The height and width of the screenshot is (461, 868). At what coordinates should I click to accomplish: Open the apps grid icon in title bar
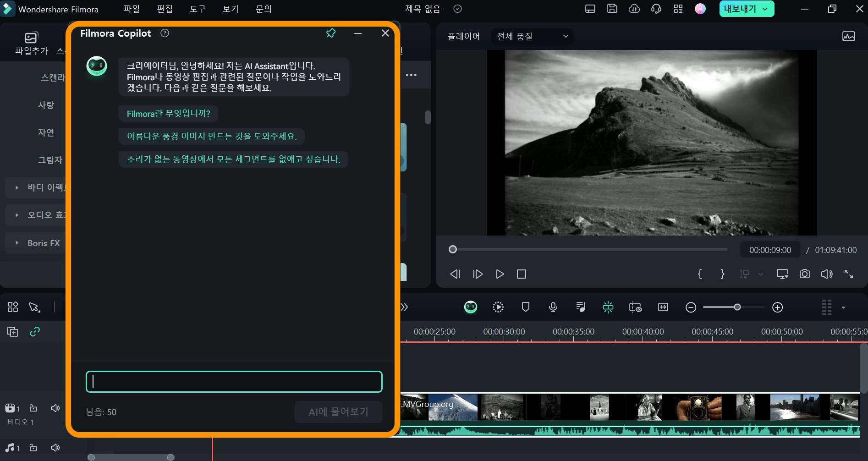pos(678,9)
